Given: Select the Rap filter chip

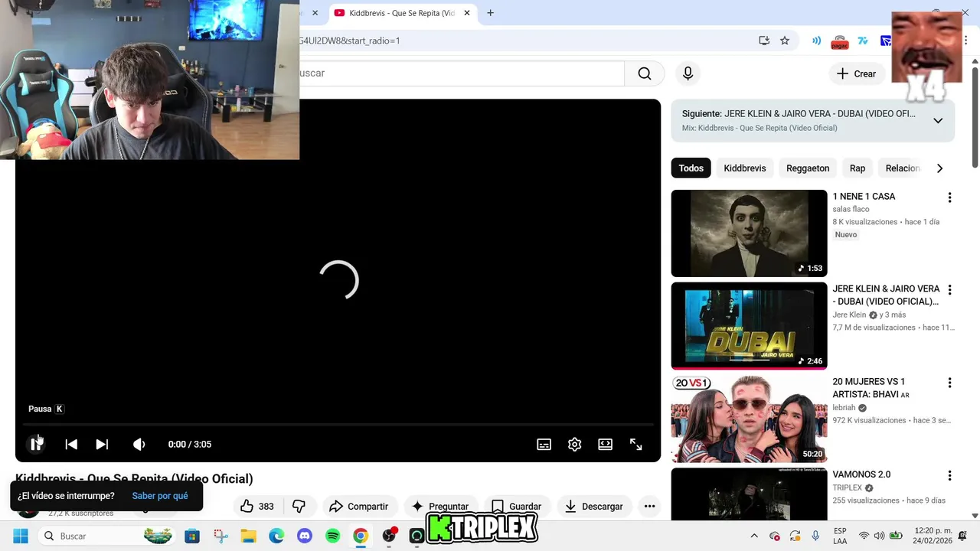Looking at the screenshot, I should point(857,168).
